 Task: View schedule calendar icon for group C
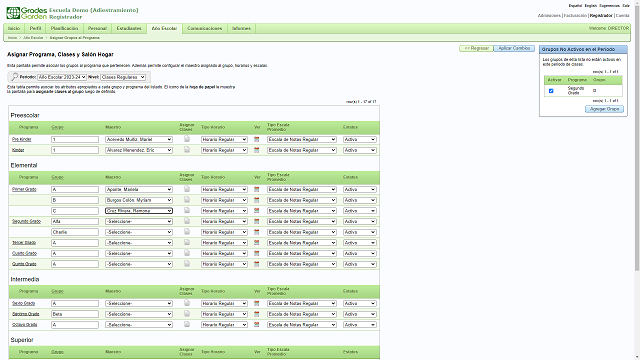[256, 210]
